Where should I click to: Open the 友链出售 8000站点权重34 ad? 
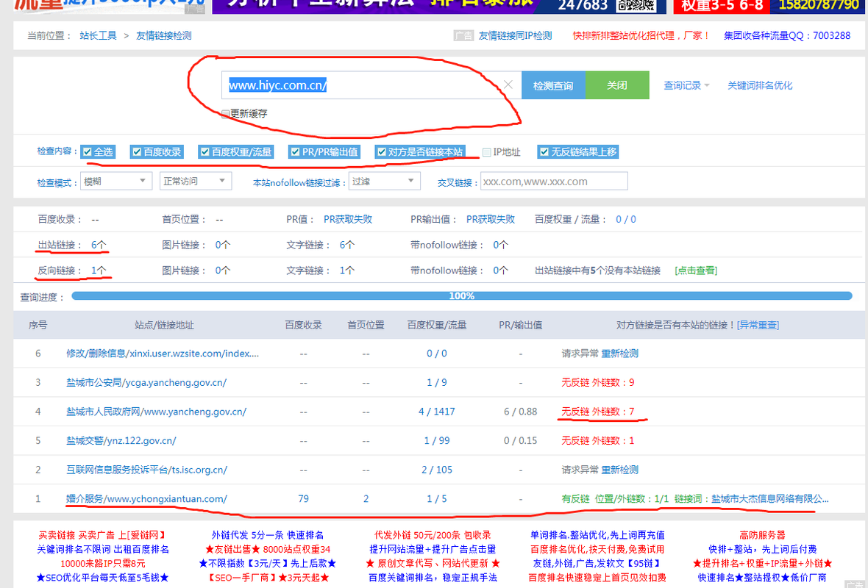tap(267, 549)
